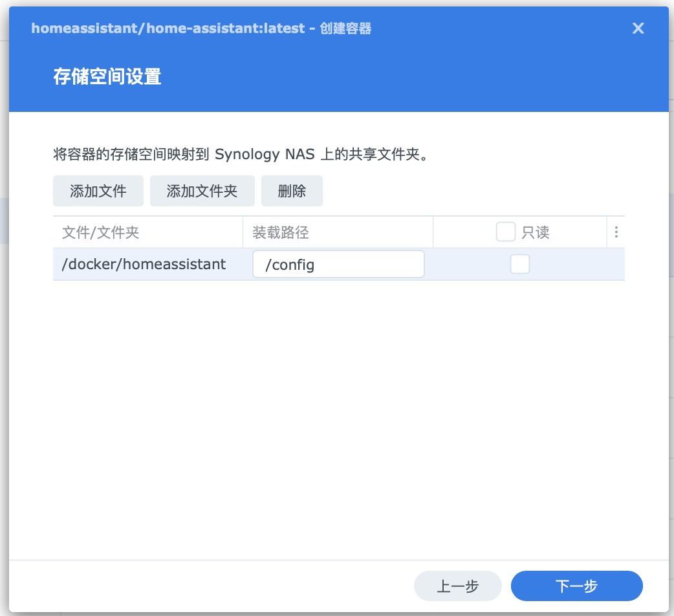This screenshot has width=674, height=616.
Task: Click the 只读 column header label
Action: click(536, 232)
